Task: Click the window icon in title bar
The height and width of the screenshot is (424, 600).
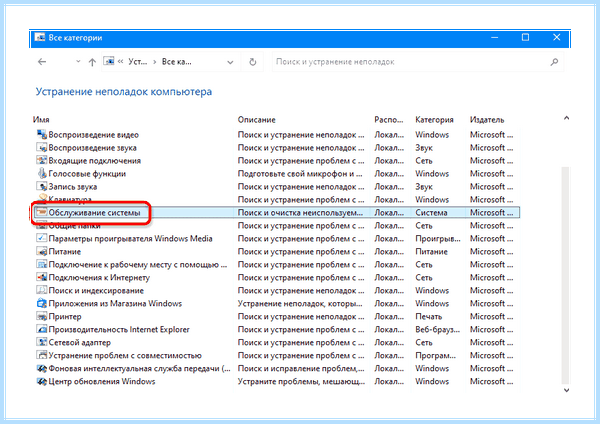Action: click(40, 37)
